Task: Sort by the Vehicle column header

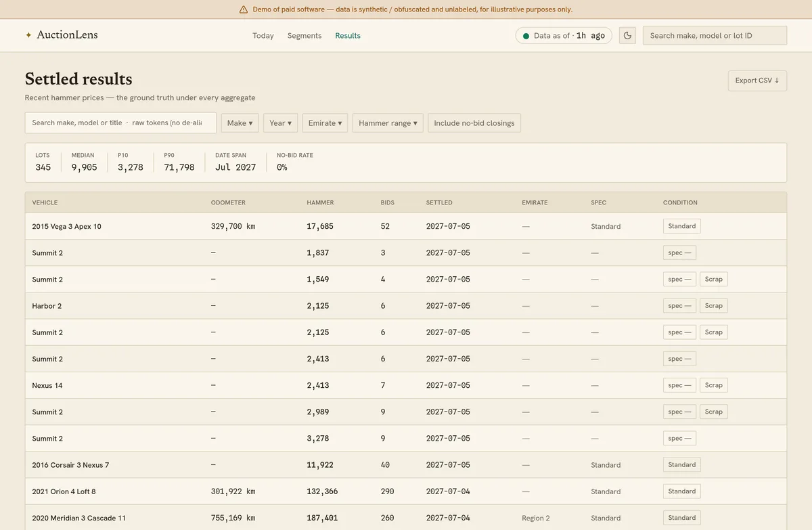Action: click(x=45, y=202)
